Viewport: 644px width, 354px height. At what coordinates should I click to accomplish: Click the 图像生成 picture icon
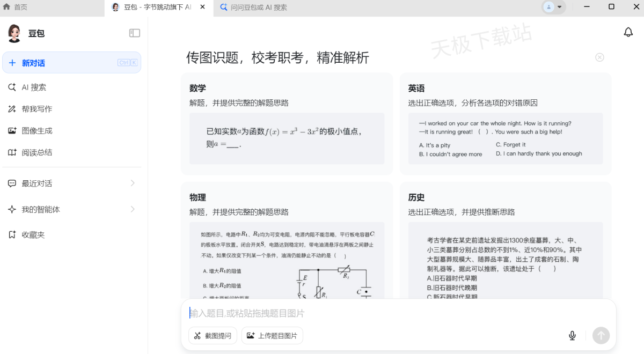click(12, 131)
